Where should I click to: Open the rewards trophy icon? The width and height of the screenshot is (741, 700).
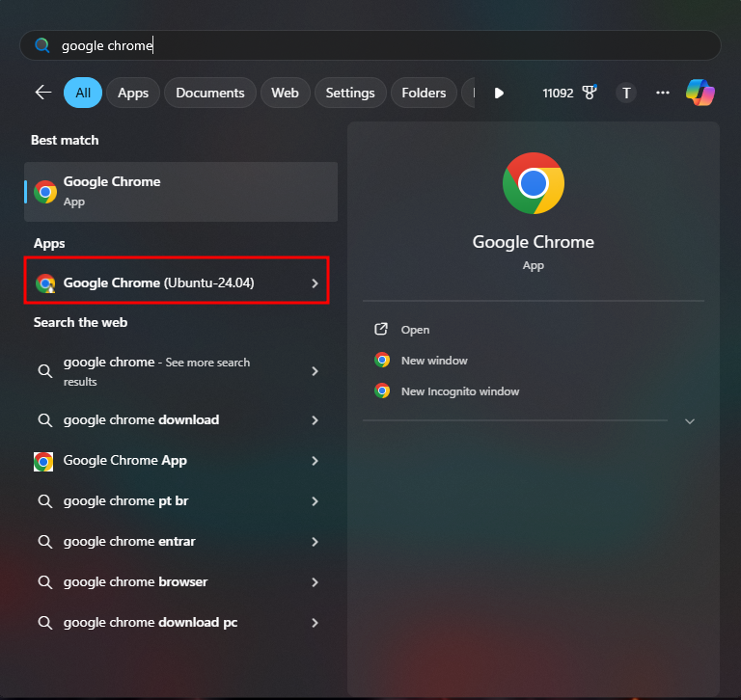coord(590,93)
